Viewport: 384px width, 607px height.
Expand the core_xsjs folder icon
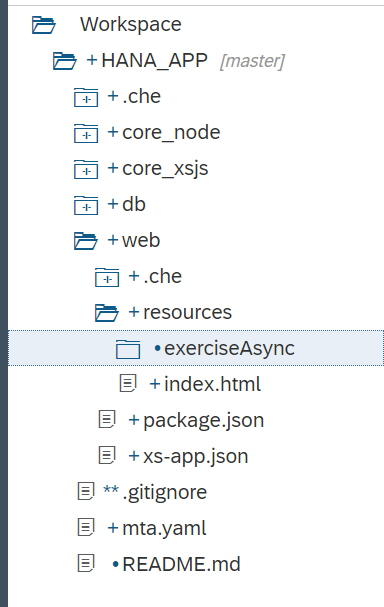pos(86,169)
